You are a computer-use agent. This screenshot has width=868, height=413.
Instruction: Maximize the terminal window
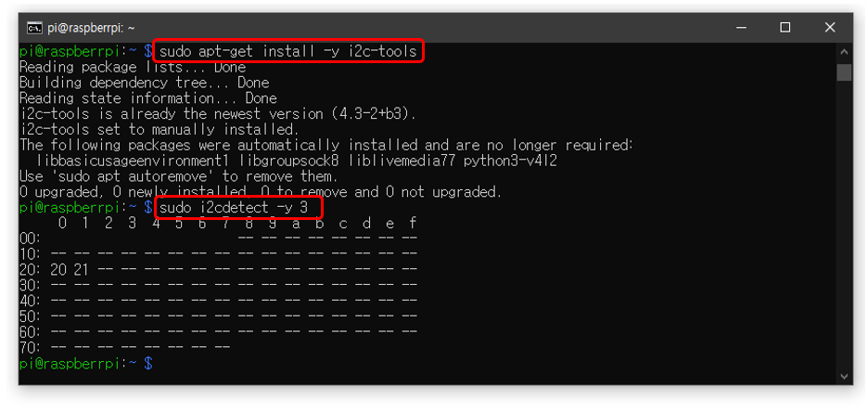(x=785, y=28)
